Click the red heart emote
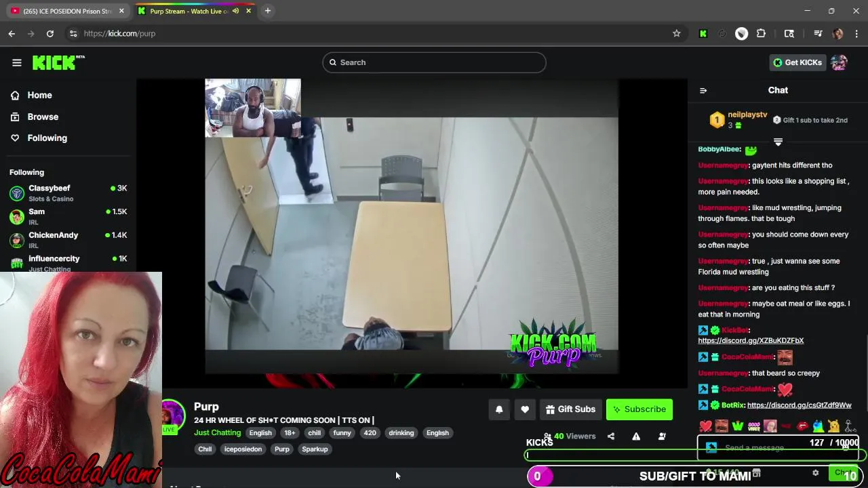The height and width of the screenshot is (488, 868). tap(706, 426)
